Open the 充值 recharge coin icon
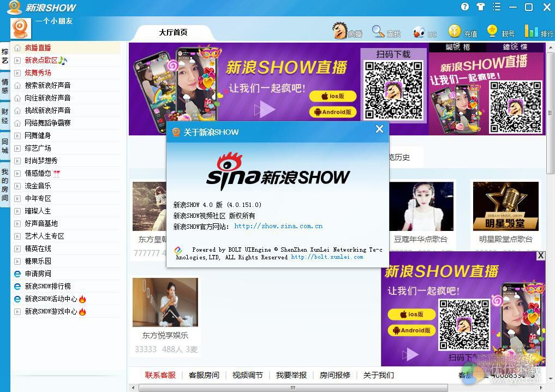The height and width of the screenshot is (392, 555). click(x=463, y=32)
